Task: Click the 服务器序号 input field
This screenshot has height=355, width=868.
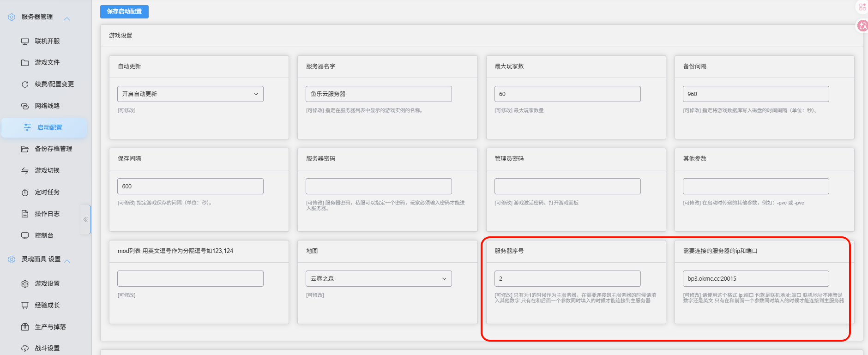Action: click(x=567, y=279)
